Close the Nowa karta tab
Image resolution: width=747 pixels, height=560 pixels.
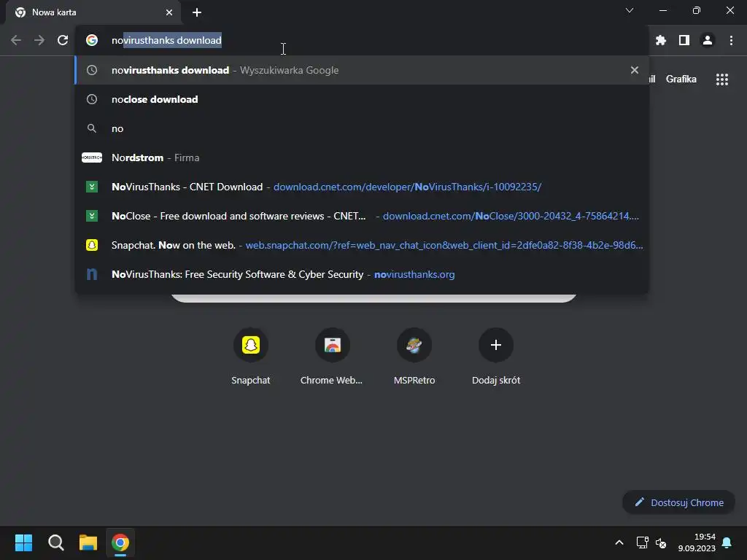pyautogui.click(x=169, y=12)
